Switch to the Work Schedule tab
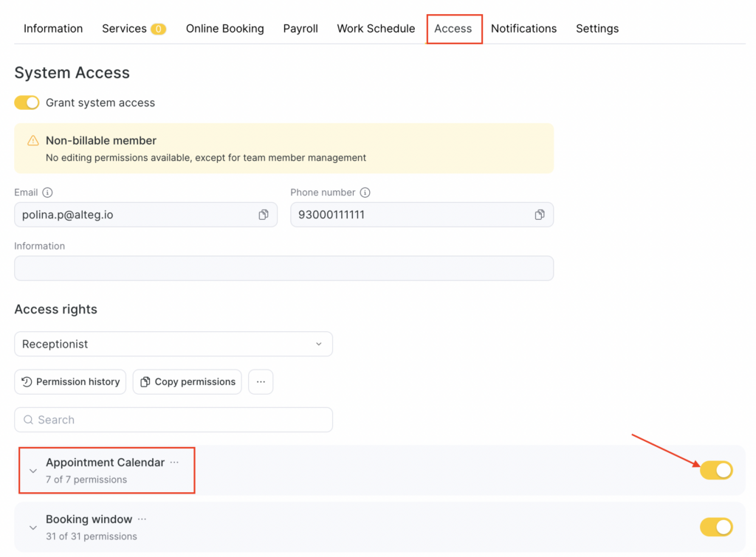Screen dimensions: 756x557 pos(376,29)
